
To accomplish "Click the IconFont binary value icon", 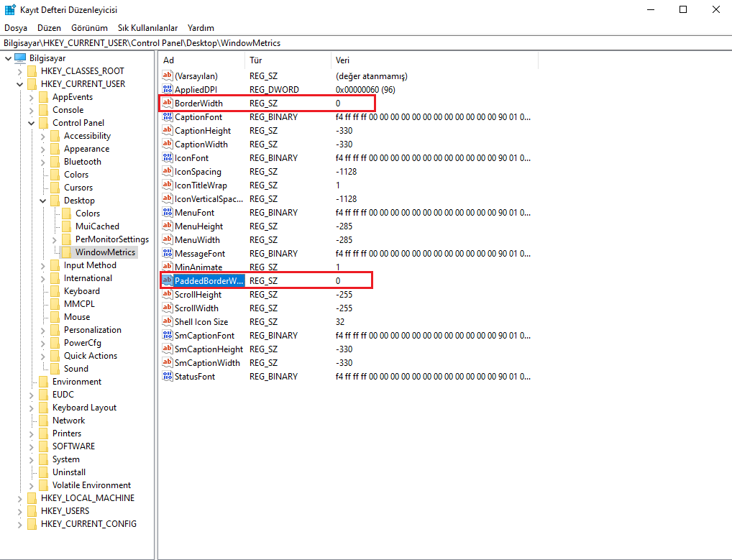I will coord(167,157).
